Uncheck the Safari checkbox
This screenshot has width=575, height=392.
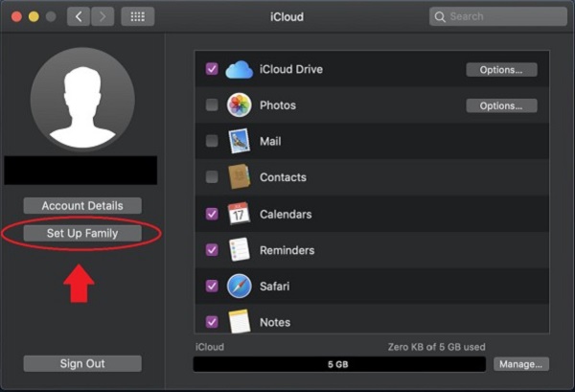212,286
